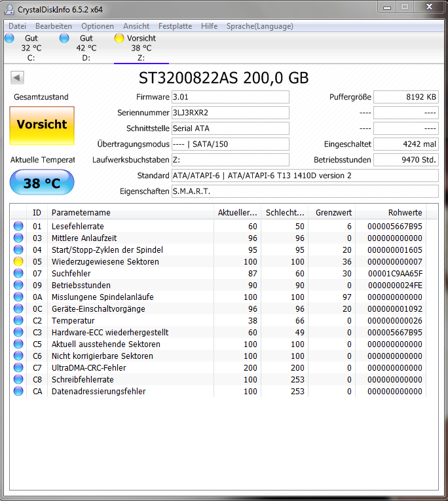The image size is (448, 501).
Task: Click status orb of Hardware-ECC wiederhergestellt row
Action: click(x=18, y=332)
